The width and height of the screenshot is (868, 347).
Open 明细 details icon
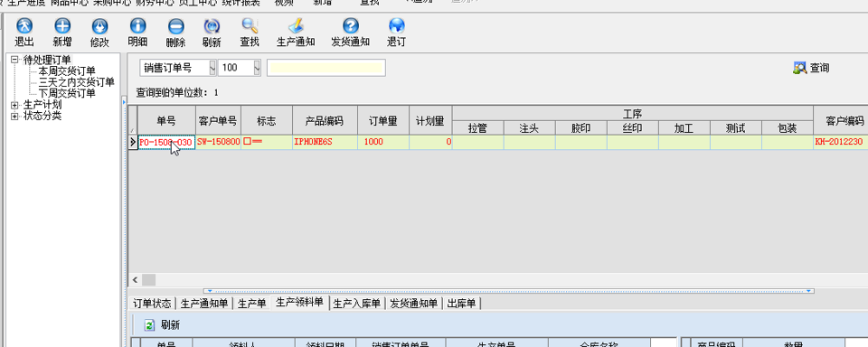click(137, 26)
